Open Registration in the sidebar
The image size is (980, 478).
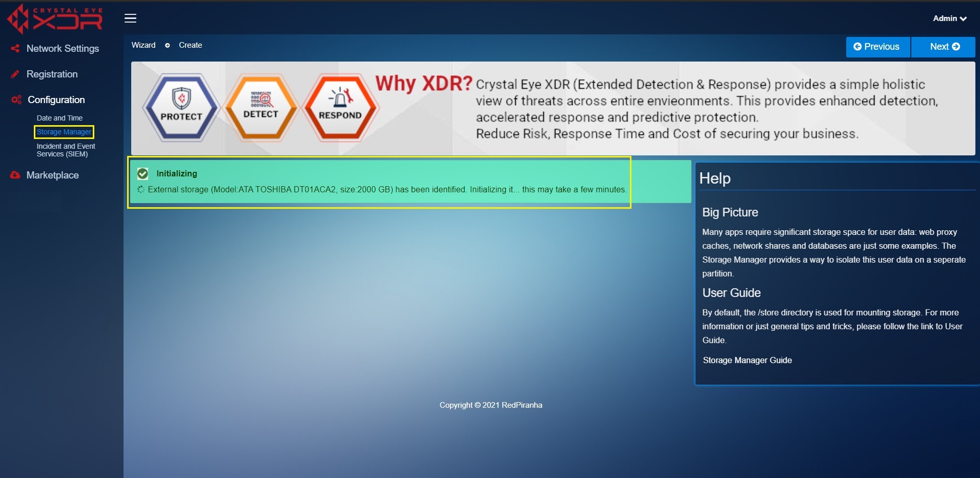click(x=52, y=74)
